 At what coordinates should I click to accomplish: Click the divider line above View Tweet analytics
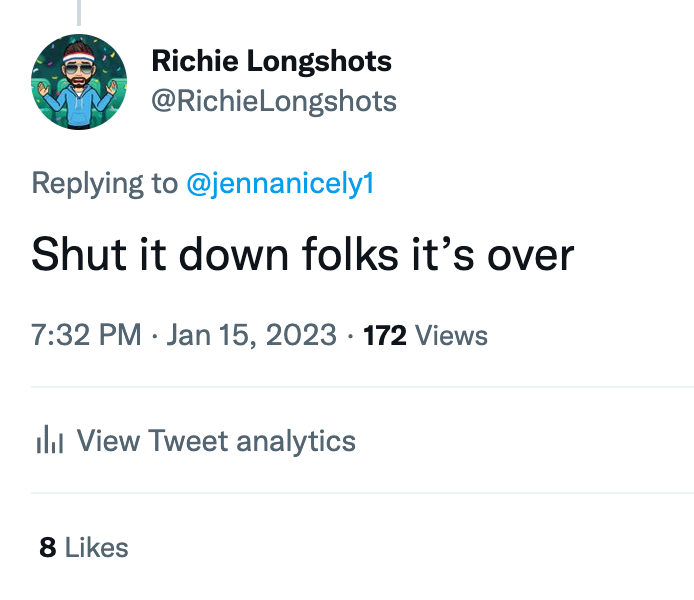(x=360, y=386)
